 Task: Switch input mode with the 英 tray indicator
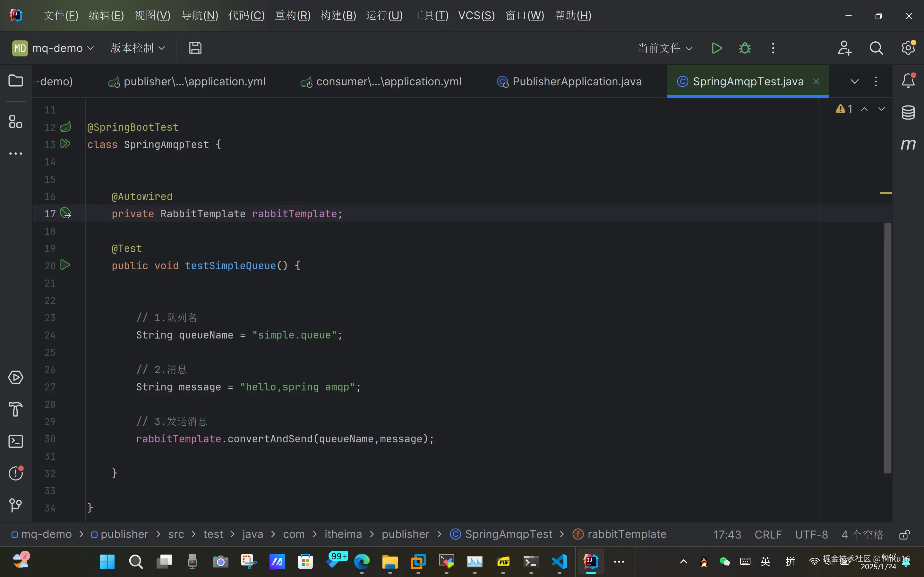(765, 561)
